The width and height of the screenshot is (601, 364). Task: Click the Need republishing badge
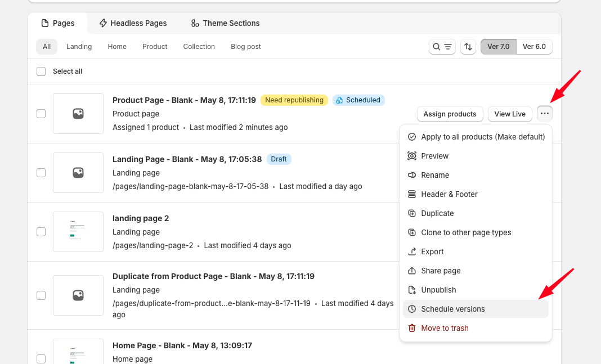click(294, 100)
